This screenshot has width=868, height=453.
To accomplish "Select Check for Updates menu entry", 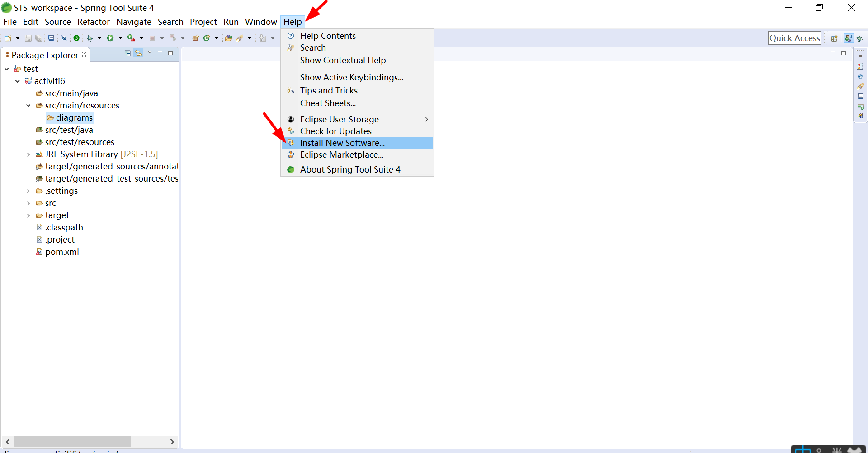I will point(357,131).
